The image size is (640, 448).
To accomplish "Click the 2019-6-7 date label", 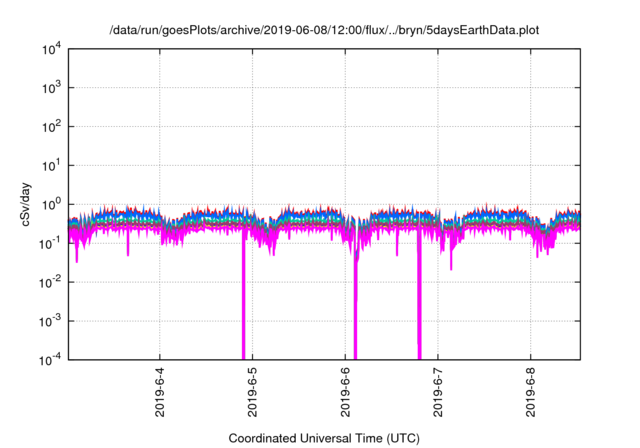I will coord(438,392).
